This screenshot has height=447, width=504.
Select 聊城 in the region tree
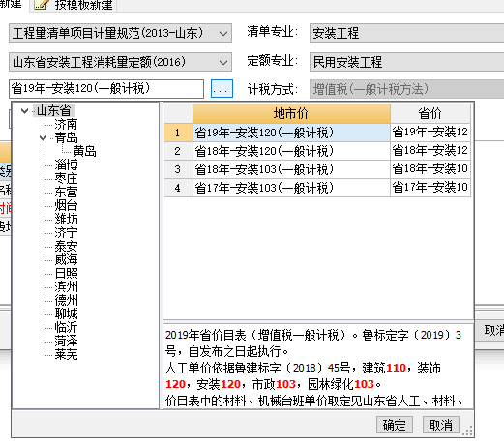(66, 313)
